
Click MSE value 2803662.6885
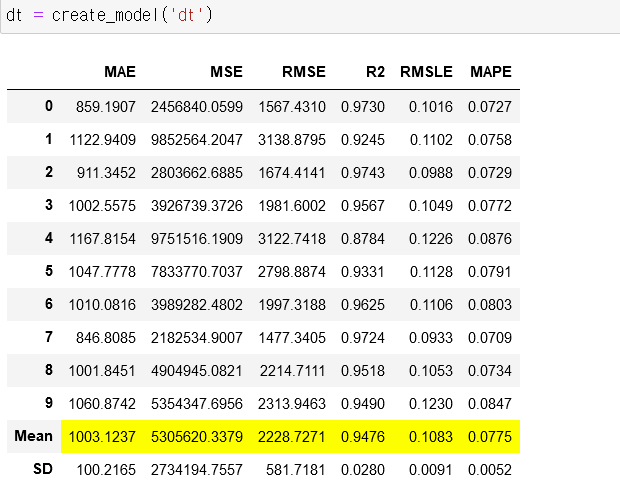pyautogui.click(x=197, y=173)
